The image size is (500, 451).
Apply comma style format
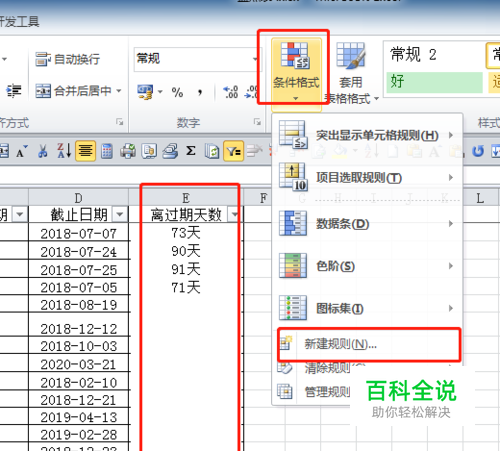pyautogui.click(x=200, y=92)
